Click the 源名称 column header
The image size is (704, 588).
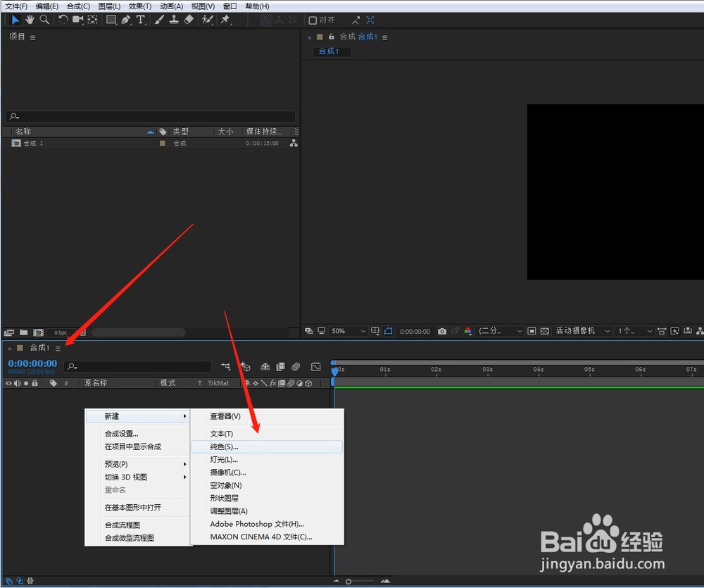(x=95, y=383)
